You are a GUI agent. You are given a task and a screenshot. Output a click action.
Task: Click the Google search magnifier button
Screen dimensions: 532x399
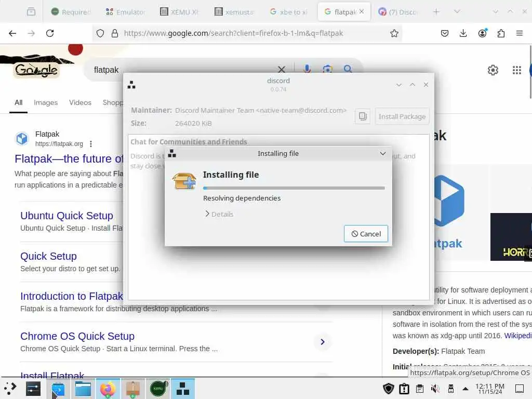[348, 69]
